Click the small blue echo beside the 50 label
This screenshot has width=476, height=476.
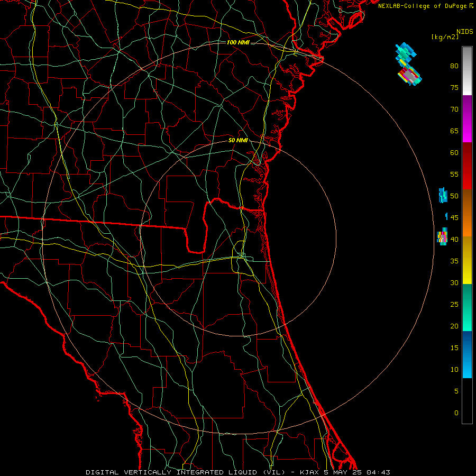pos(443,195)
